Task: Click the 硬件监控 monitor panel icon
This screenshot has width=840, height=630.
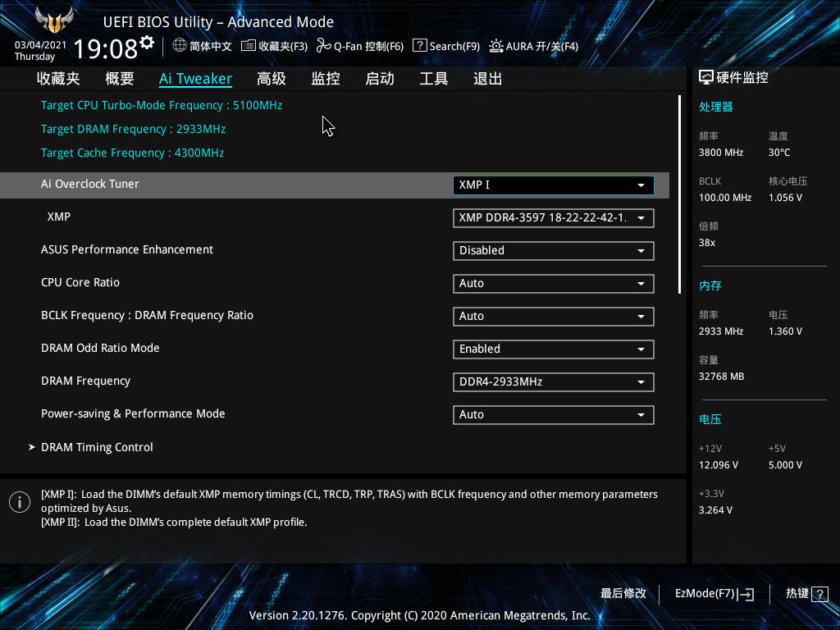Action: pyautogui.click(x=704, y=76)
